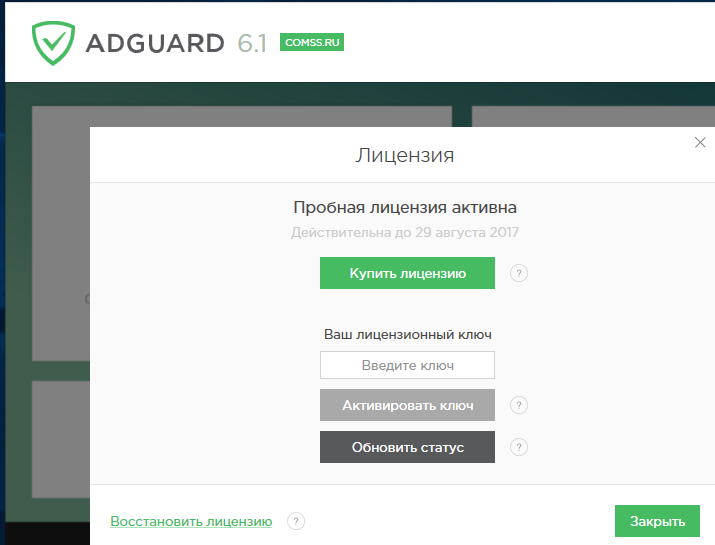Click the Купить лицензию button
Image resolution: width=715 pixels, height=545 pixels.
407,273
